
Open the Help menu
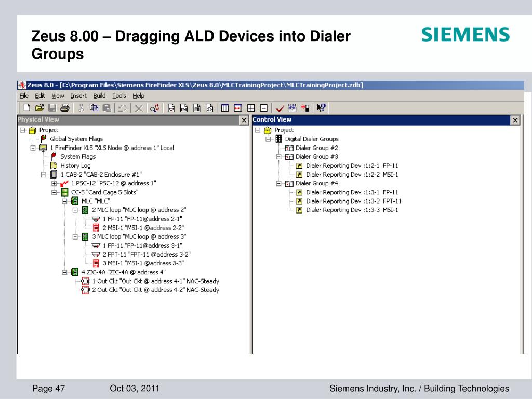[x=138, y=96]
